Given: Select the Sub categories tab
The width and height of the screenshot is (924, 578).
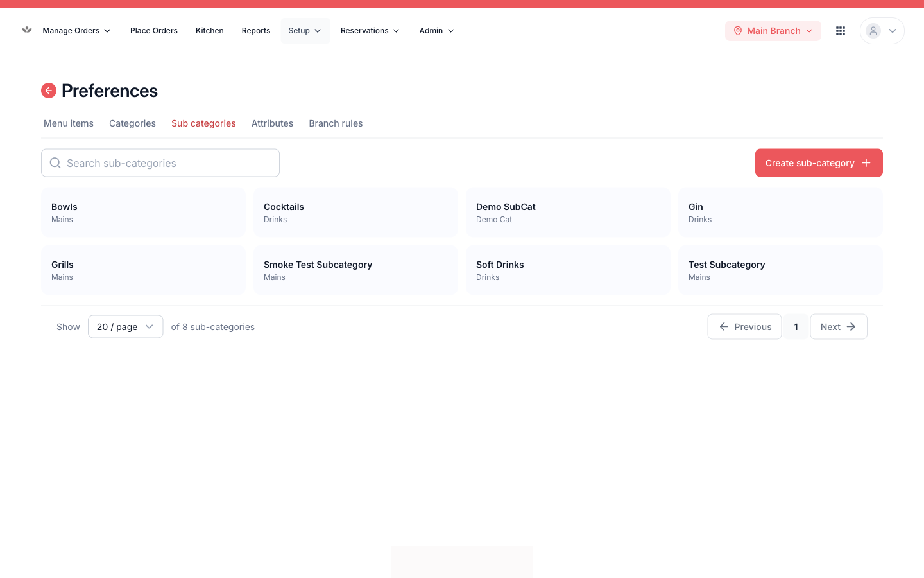Looking at the screenshot, I should (x=203, y=123).
